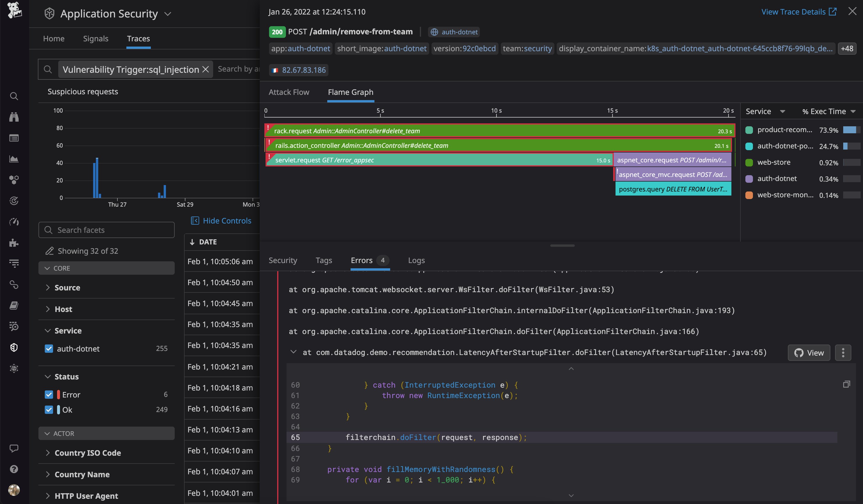Viewport: 863px width, 504px height.
Task: Uncheck the auth-dotnet service checkbox
Action: pyautogui.click(x=49, y=349)
